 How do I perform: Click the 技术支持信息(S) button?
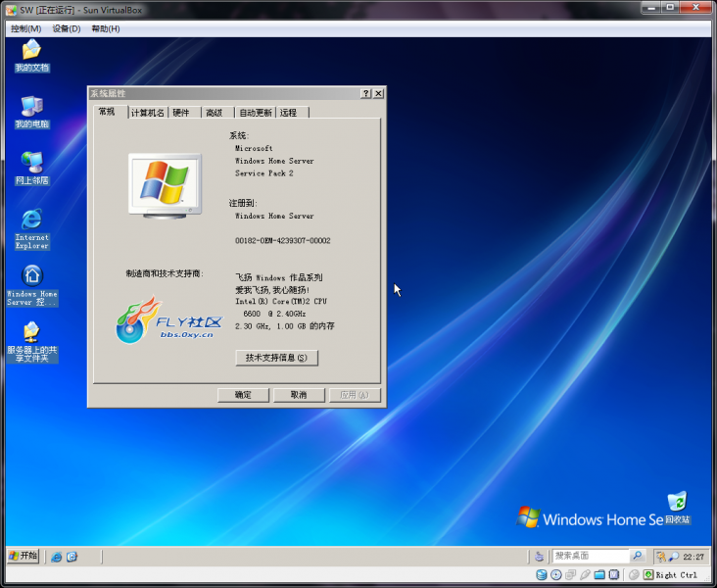pos(276,358)
